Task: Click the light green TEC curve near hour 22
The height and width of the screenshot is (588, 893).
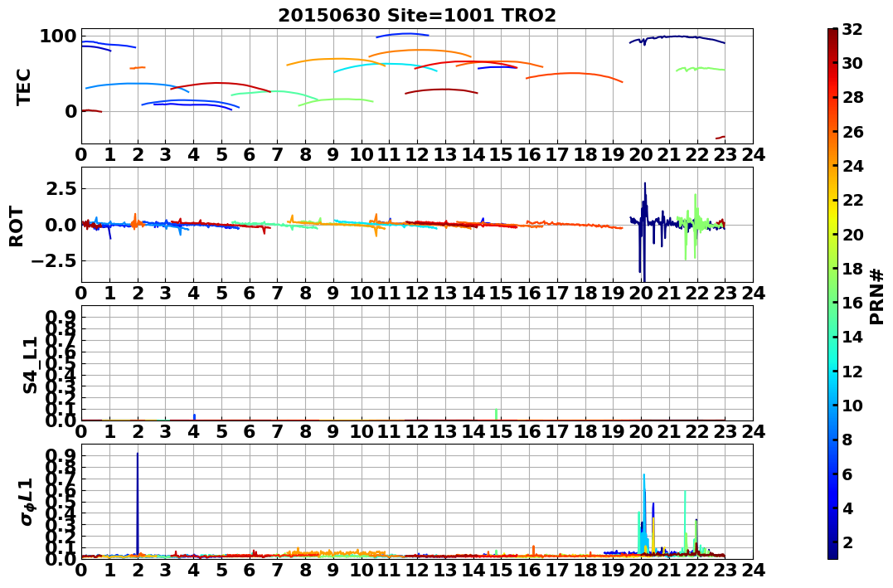Action: pos(701,68)
